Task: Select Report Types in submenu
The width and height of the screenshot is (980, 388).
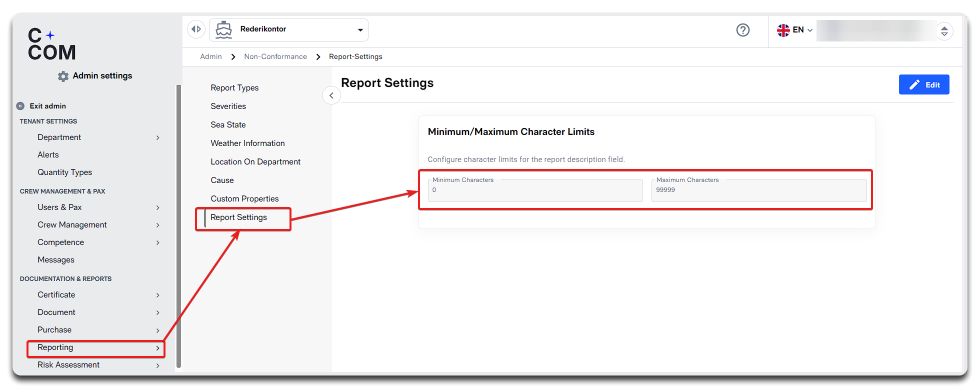Action: pyautogui.click(x=234, y=88)
